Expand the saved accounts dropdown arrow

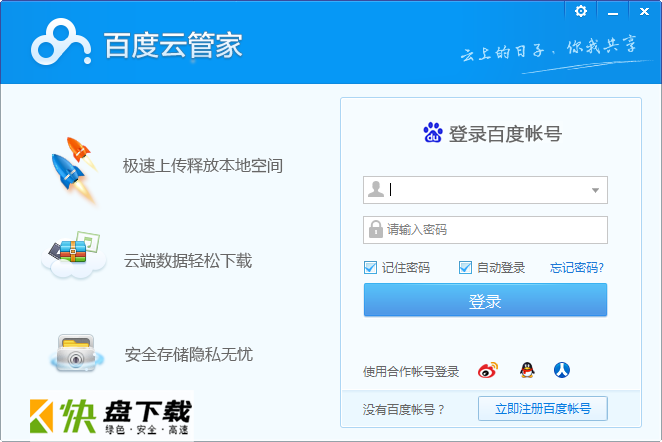[595, 190]
